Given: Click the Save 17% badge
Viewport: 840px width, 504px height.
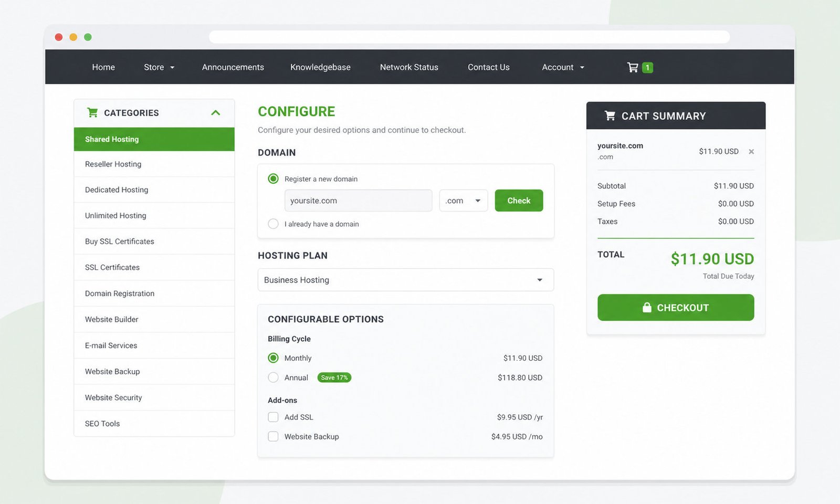Looking at the screenshot, I should pos(334,377).
